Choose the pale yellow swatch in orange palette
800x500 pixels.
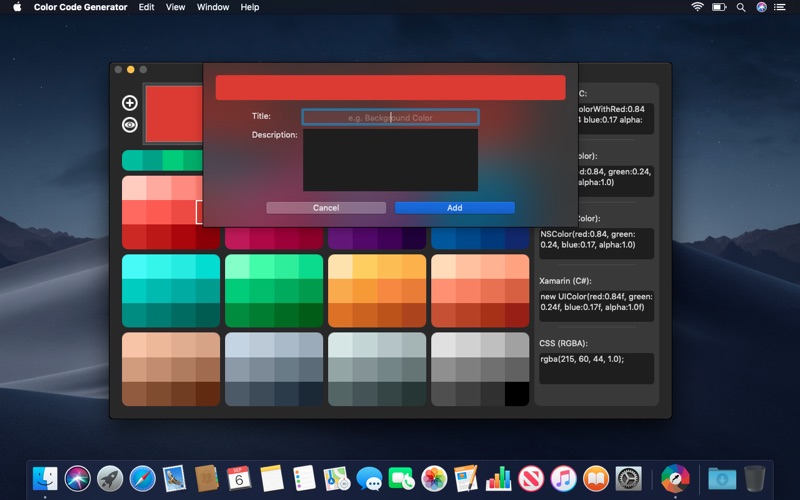coord(340,266)
